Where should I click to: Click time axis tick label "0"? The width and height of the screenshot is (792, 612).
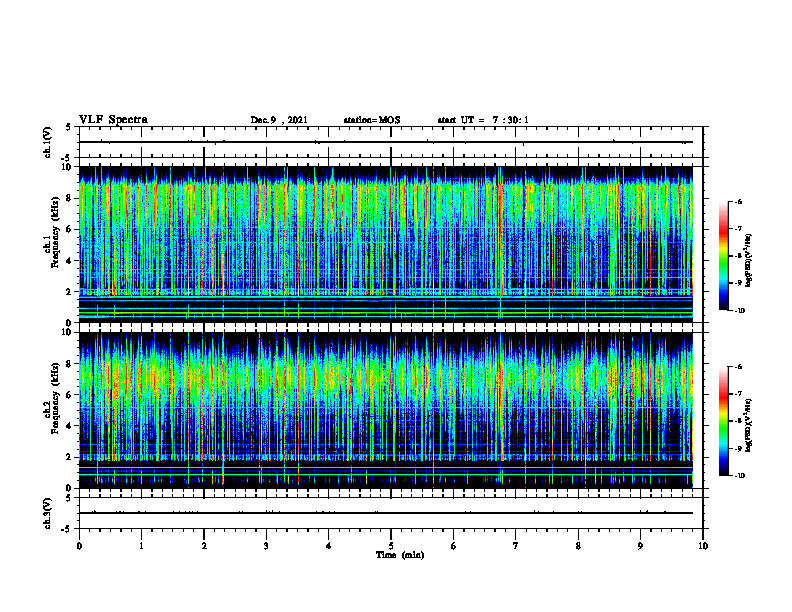(79, 546)
